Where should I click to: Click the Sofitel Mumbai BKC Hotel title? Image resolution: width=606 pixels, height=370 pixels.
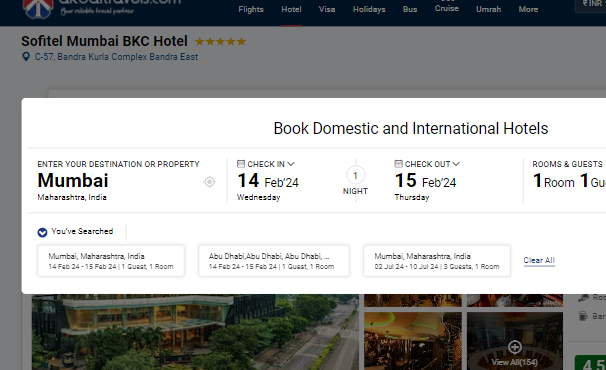(x=104, y=41)
